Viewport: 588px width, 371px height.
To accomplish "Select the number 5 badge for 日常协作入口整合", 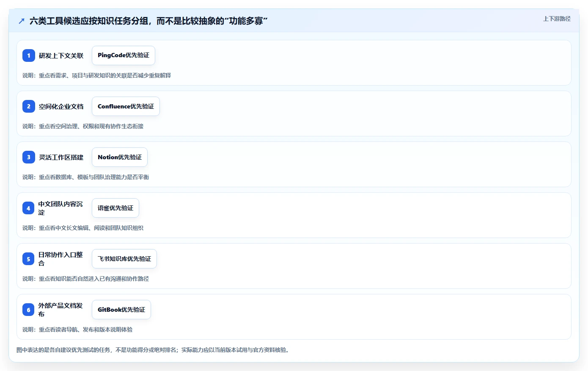I will tap(28, 259).
